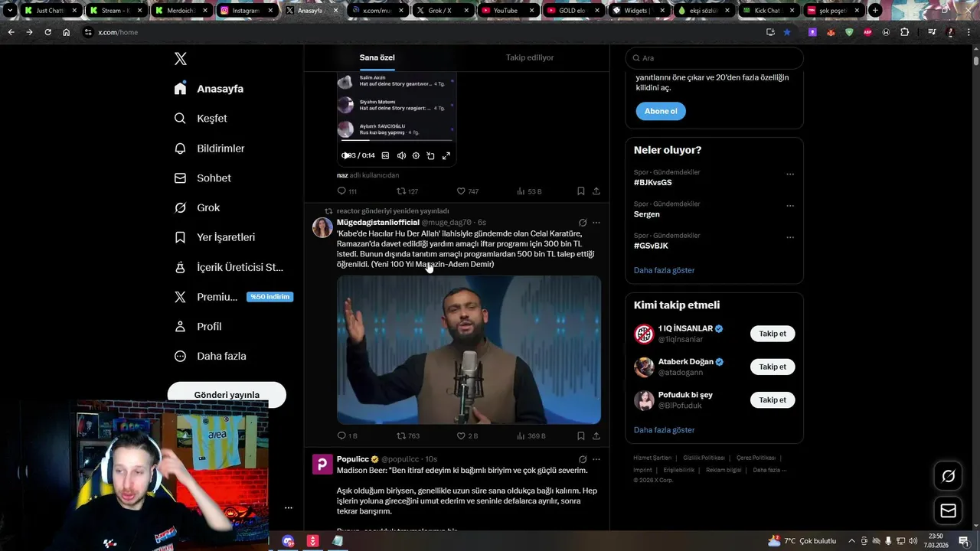This screenshot has height=551, width=980.
Task: Mute the video sound
Action: (401, 155)
